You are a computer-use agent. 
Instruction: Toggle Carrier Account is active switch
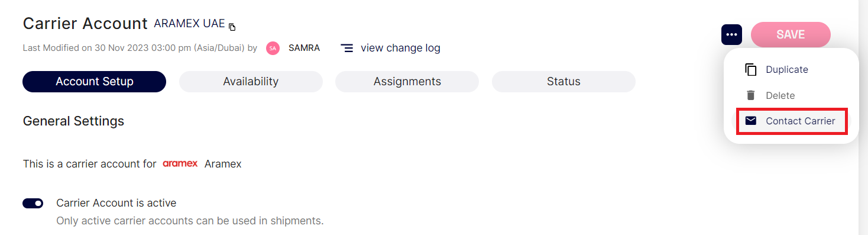tap(33, 204)
